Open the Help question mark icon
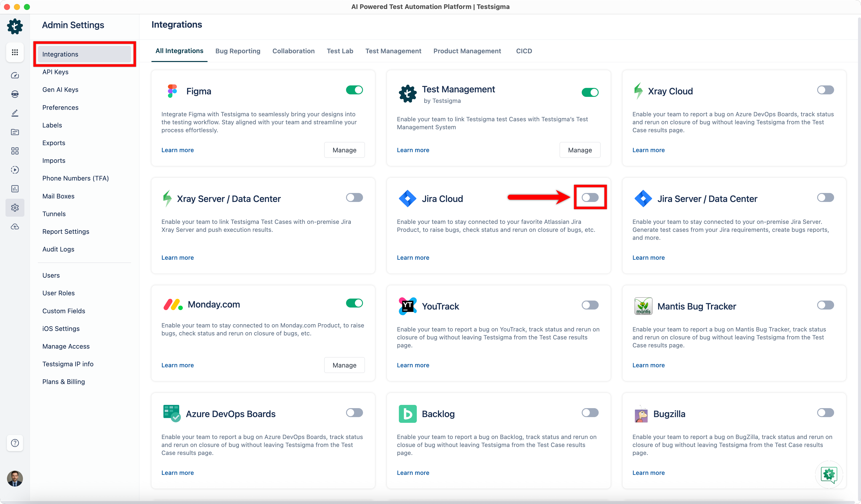Screen dimensions: 861x504 click(x=15, y=443)
